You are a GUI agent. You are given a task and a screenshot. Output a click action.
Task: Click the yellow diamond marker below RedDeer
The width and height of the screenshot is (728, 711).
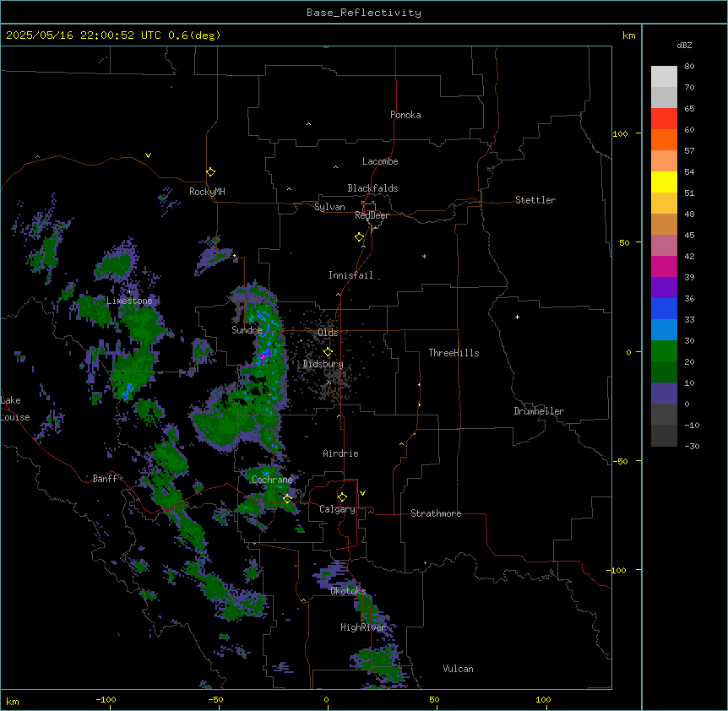pos(359,237)
